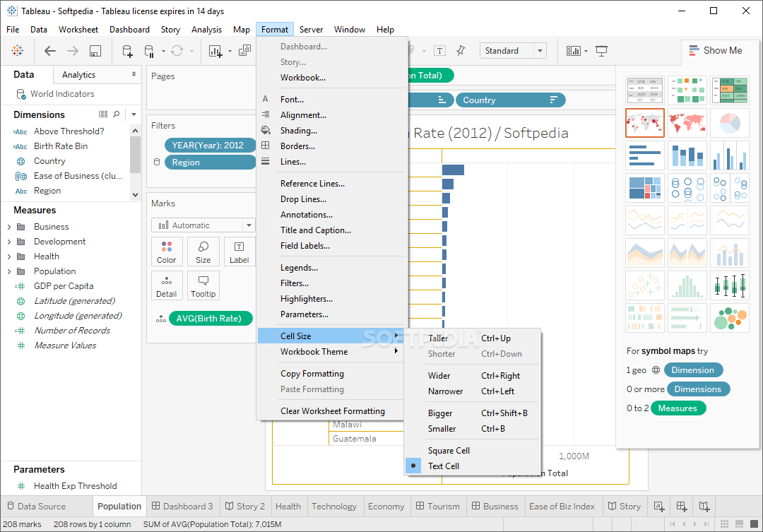
Task: Click the Region filter pill
Action: click(x=210, y=162)
